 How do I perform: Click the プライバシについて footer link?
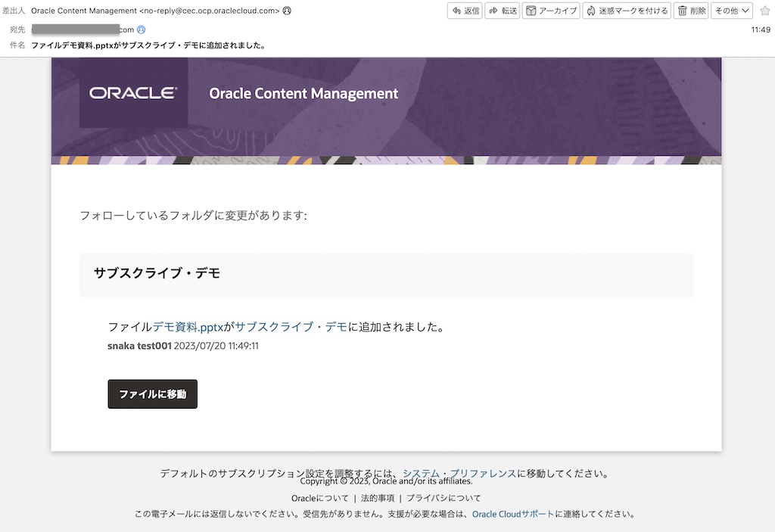[x=444, y=498]
